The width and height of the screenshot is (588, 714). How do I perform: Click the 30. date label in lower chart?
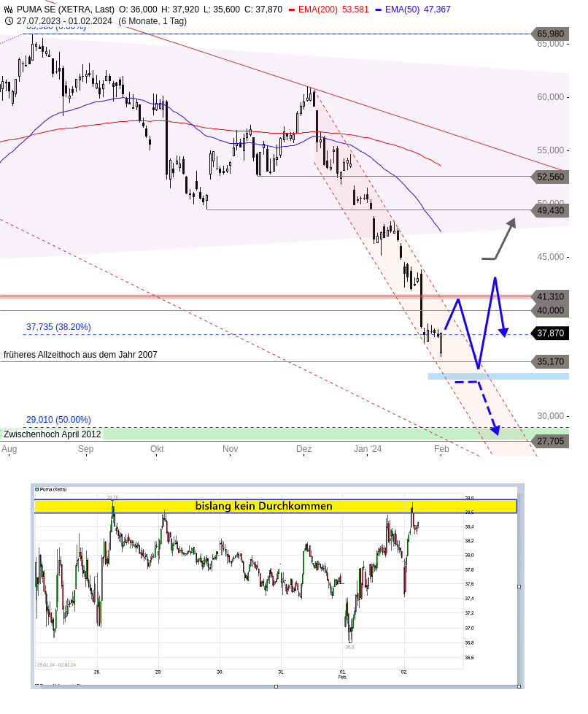(x=220, y=672)
